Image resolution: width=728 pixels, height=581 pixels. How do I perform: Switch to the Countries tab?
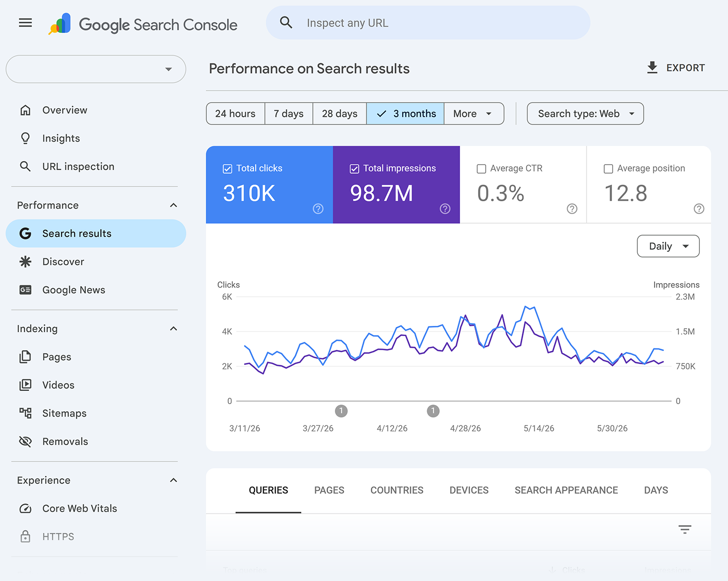(397, 490)
